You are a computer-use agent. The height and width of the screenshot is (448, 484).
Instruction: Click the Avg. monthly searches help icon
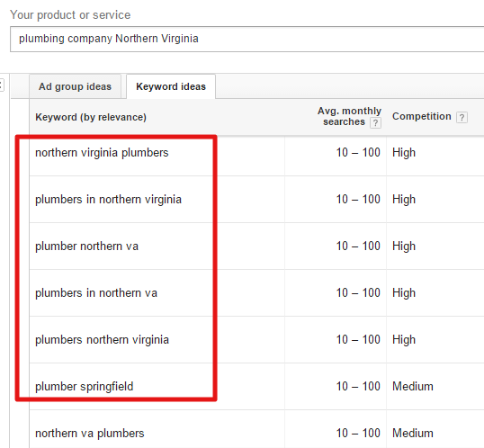(375, 123)
